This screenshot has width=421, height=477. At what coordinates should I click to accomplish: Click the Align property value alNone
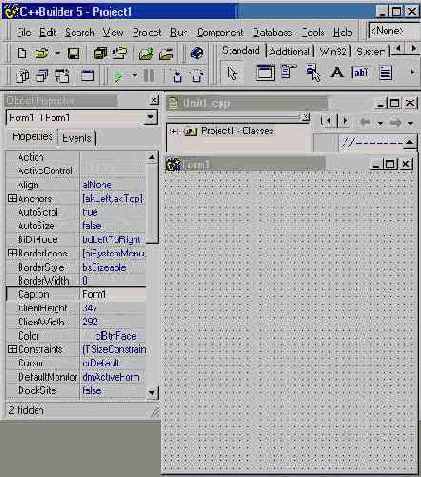pos(113,185)
